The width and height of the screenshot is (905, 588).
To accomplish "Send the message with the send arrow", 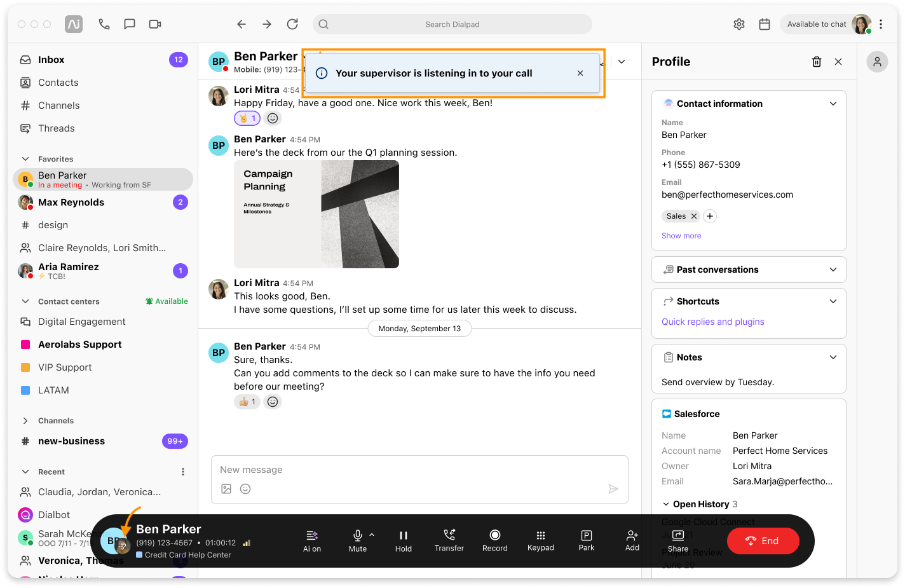I will point(613,489).
